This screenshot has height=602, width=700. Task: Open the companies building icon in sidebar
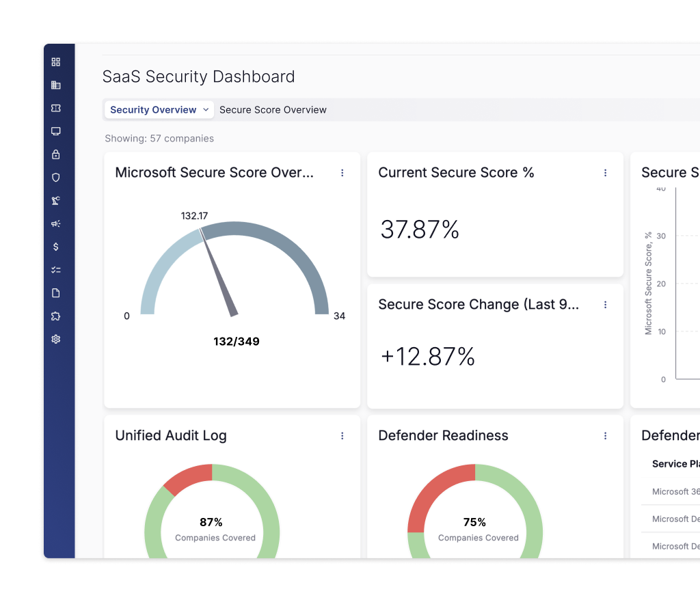[x=56, y=85]
